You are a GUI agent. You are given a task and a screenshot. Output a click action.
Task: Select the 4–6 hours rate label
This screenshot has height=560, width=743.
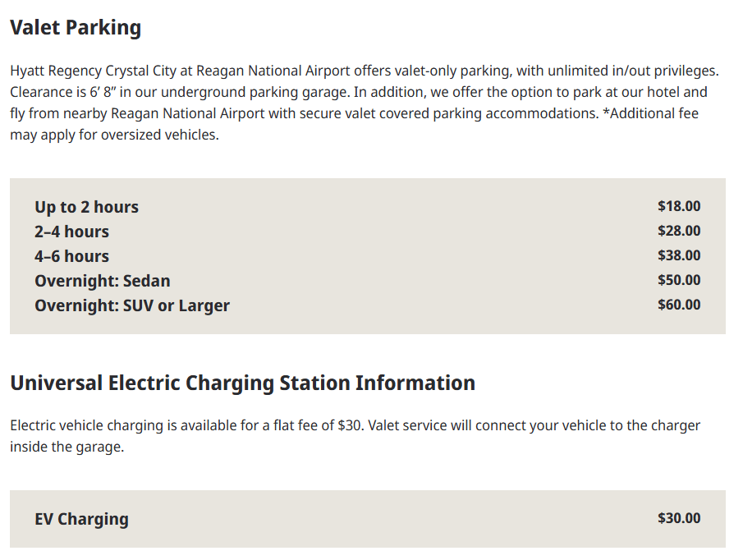pyautogui.click(x=71, y=256)
